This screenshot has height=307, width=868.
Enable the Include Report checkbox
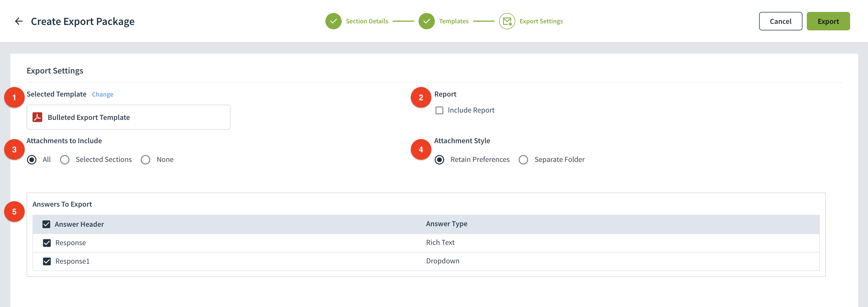439,110
